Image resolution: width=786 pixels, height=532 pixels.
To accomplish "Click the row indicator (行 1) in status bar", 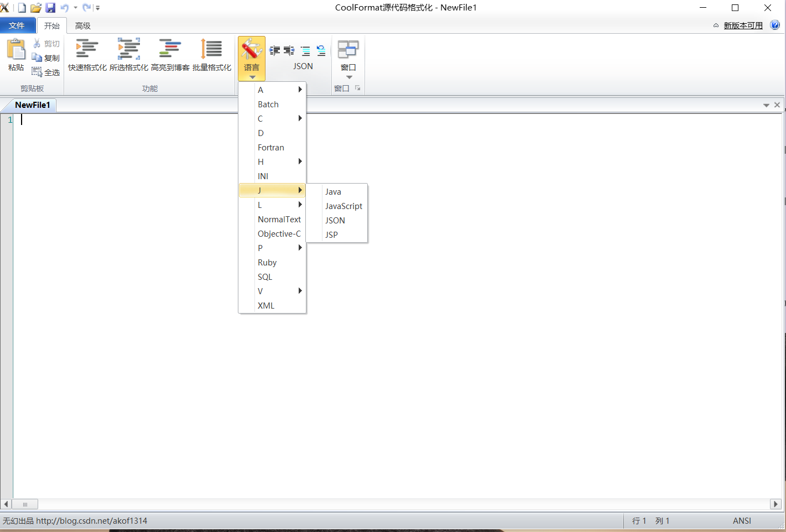I will pos(639,520).
